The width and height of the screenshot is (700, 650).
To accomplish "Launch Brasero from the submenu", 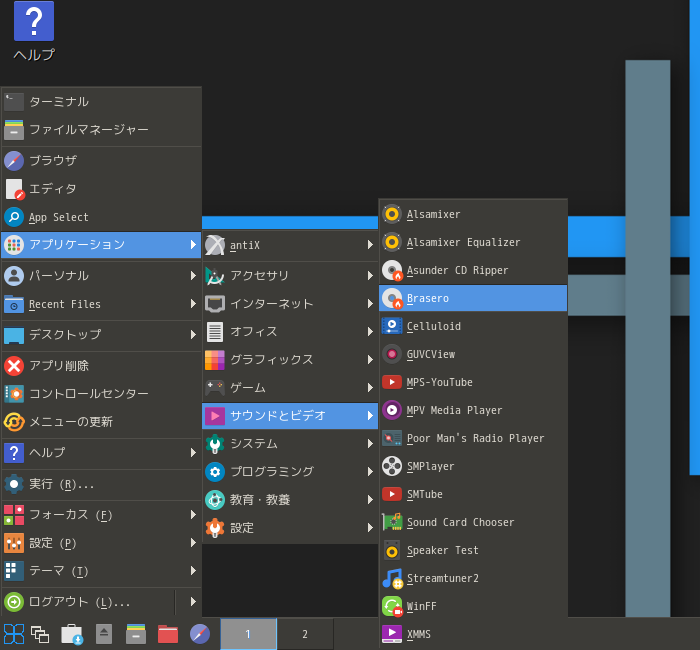I will click(x=473, y=298).
